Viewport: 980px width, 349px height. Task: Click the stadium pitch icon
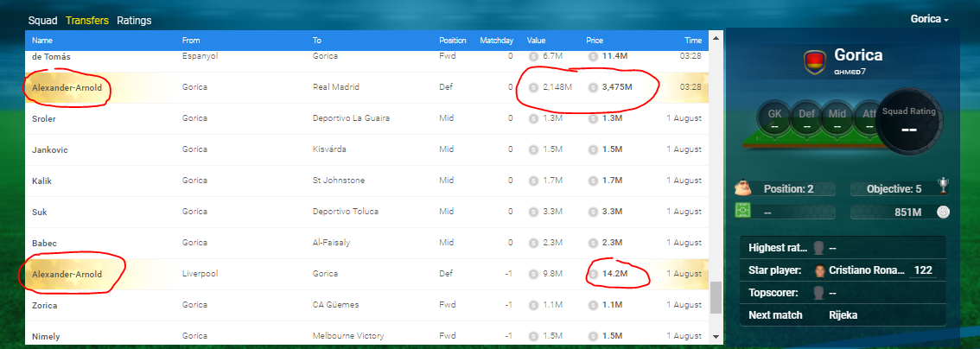[744, 213]
